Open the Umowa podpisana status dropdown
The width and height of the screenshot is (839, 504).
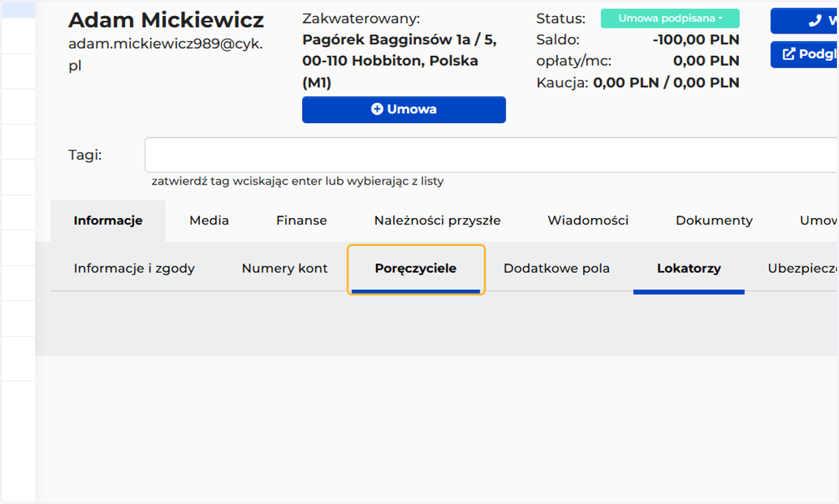click(x=670, y=19)
